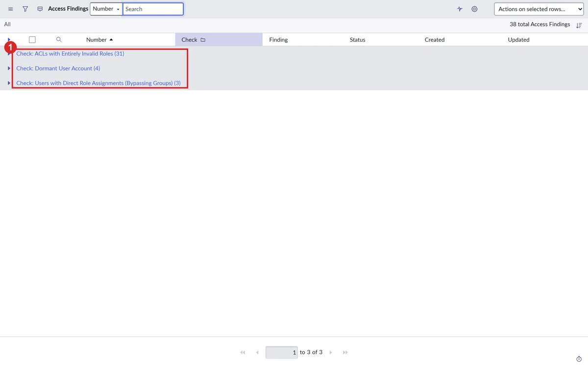Click the Access Findings list title

click(x=68, y=9)
